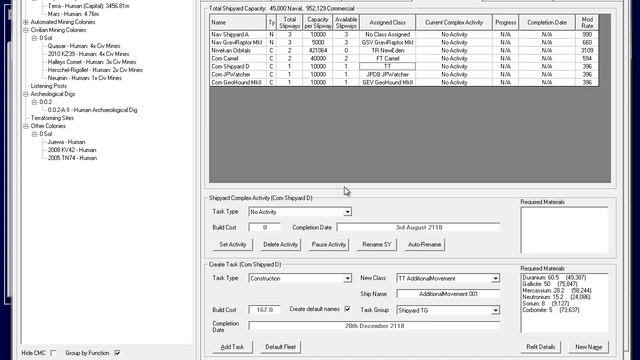Select the Com JPWatcher shipyard row
The width and height of the screenshot is (640, 360).
pos(404,74)
